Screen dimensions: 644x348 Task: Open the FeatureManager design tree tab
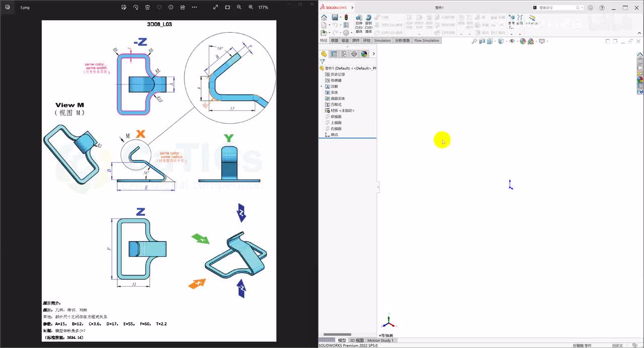click(324, 54)
